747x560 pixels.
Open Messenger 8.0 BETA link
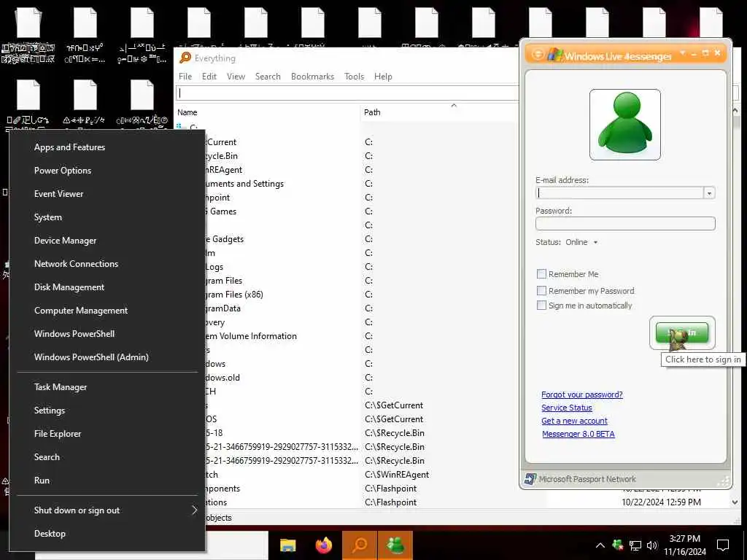coord(578,434)
